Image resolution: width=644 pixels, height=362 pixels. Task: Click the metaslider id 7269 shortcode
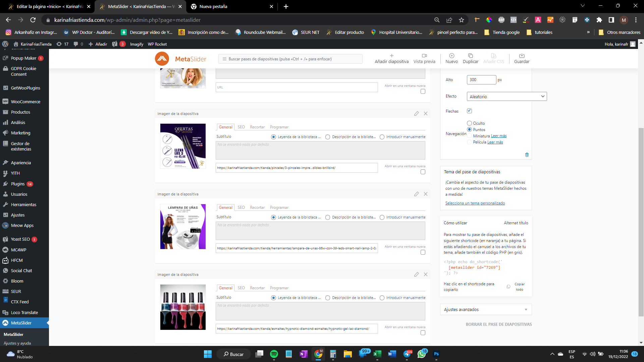click(x=474, y=267)
